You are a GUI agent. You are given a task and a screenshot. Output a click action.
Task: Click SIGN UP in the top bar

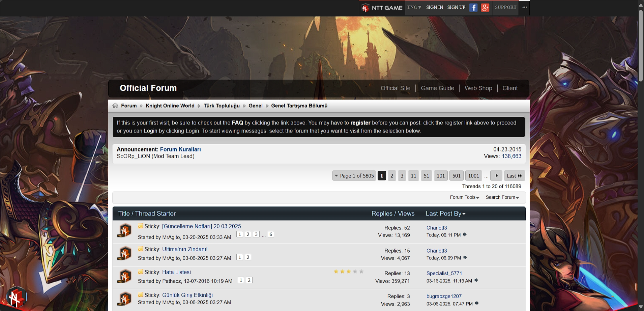click(x=456, y=7)
